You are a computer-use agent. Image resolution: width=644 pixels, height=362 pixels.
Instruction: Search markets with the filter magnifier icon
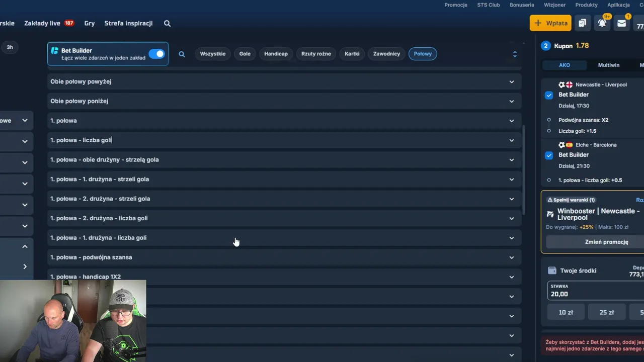[182, 54]
